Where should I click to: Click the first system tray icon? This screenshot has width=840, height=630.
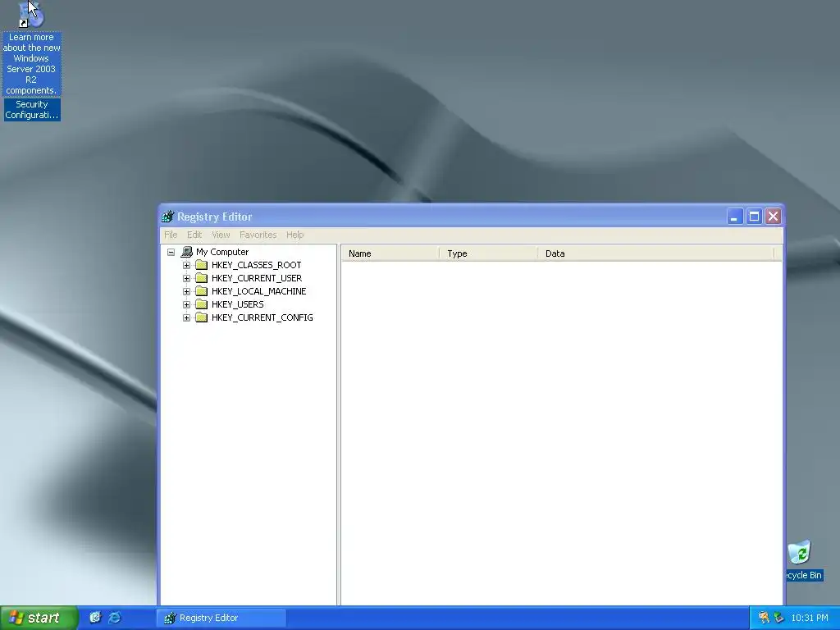pos(764,618)
